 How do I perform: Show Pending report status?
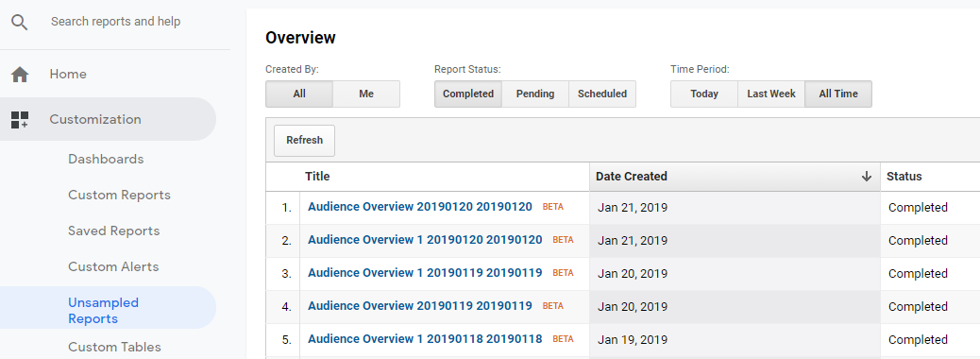click(535, 94)
